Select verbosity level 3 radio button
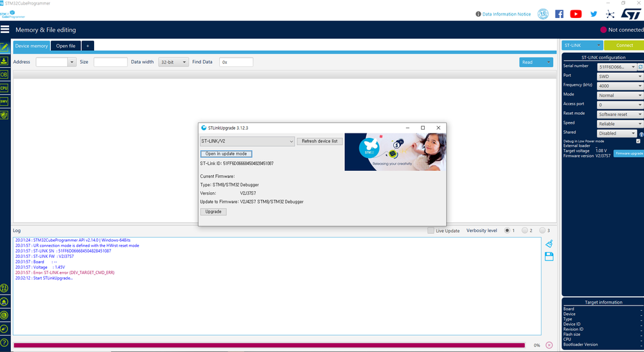 pos(542,230)
